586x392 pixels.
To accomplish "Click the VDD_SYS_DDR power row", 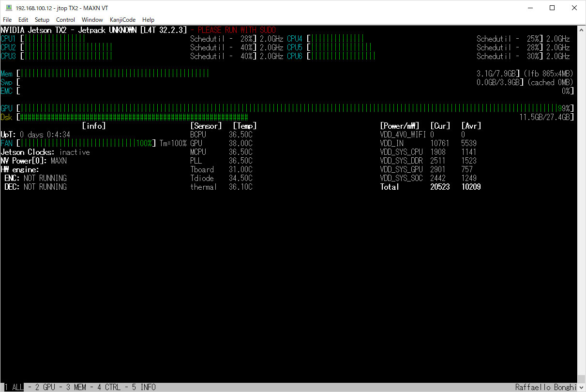I will point(428,161).
